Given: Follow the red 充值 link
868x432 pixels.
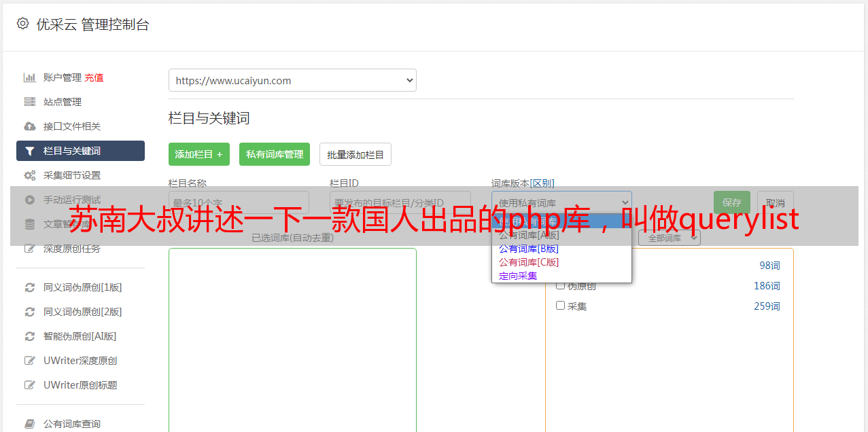Looking at the screenshot, I should [94, 77].
